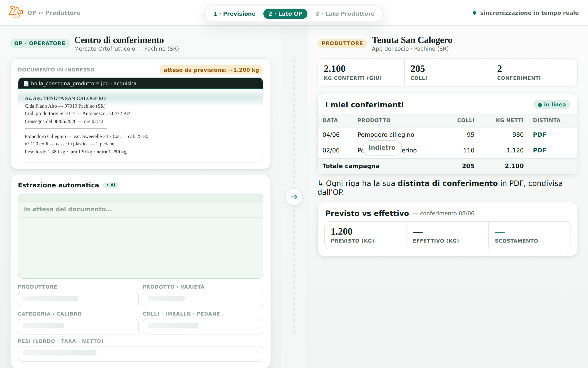Click the 980 kg netti value
The width and height of the screenshot is (588, 368).
(518, 135)
